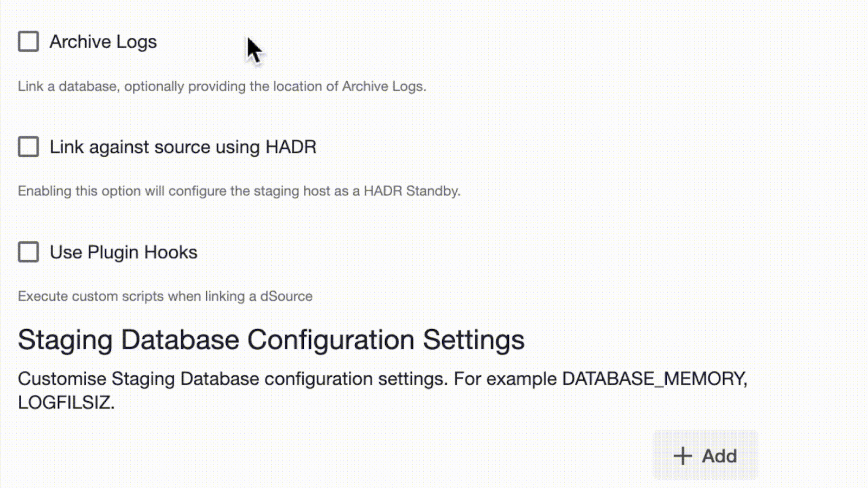Click the word Staging in the section heading
868x488 pixels.
click(x=66, y=340)
